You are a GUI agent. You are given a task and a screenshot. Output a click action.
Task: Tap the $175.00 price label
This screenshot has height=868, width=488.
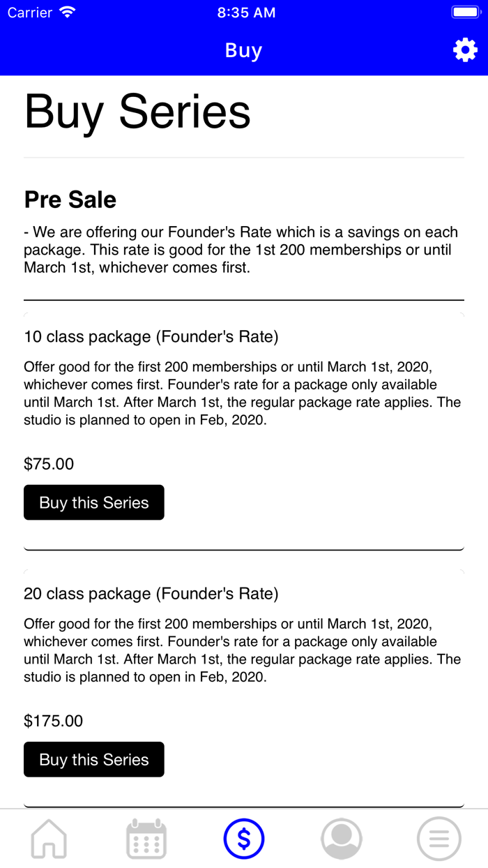(53, 721)
